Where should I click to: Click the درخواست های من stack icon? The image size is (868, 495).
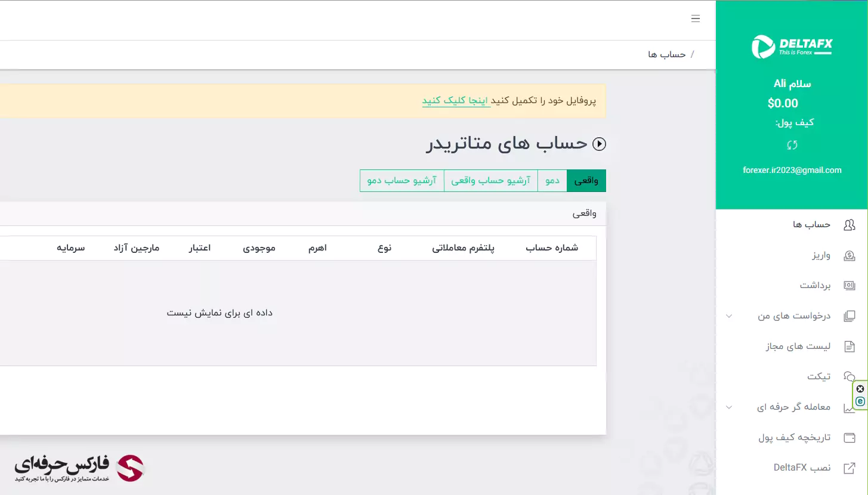[x=850, y=316]
